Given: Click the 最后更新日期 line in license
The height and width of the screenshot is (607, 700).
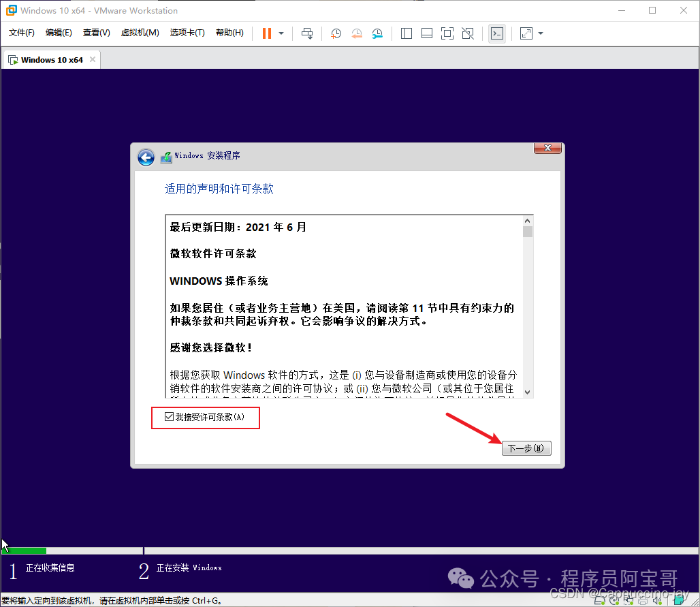Looking at the screenshot, I should 238,228.
